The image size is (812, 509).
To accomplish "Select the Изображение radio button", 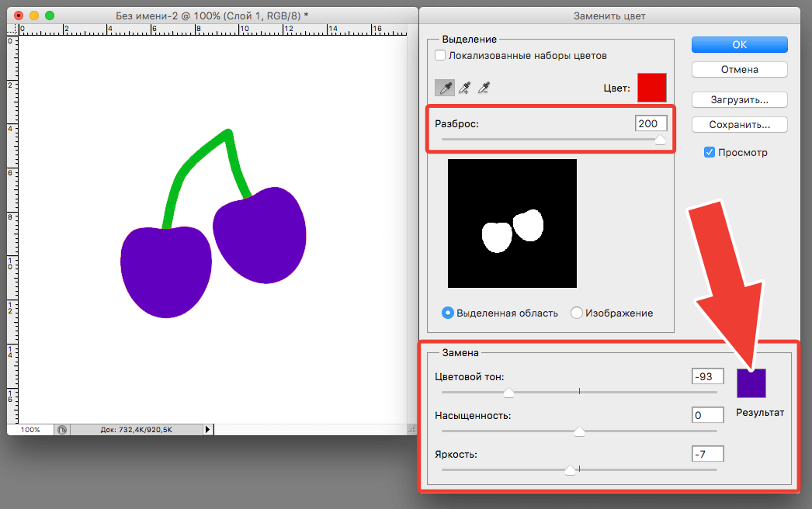I will click(577, 313).
